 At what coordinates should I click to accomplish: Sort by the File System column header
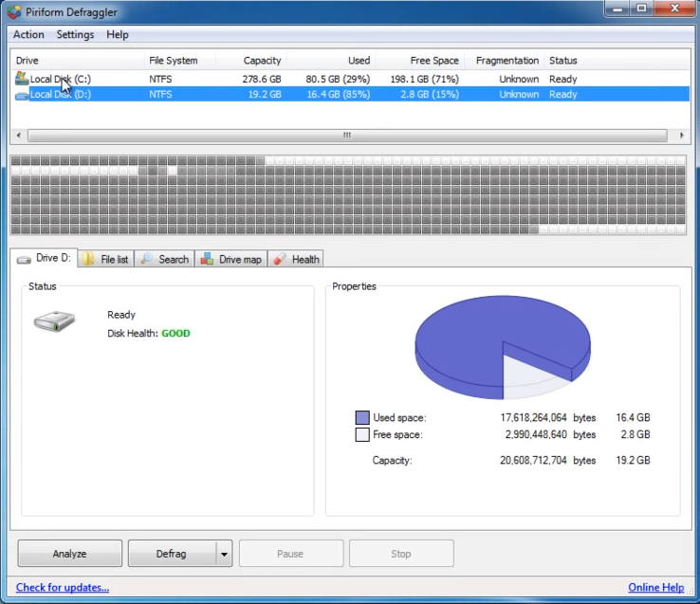click(180, 61)
